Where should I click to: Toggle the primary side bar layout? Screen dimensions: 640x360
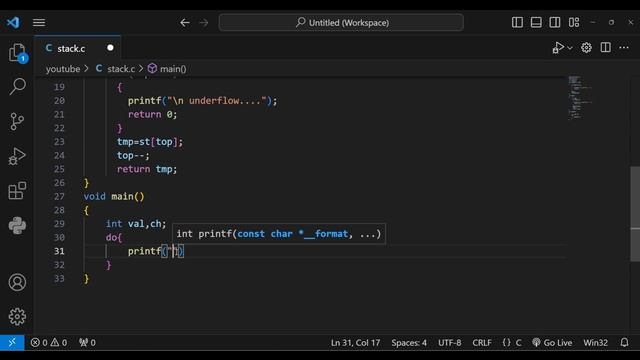[x=517, y=22]
